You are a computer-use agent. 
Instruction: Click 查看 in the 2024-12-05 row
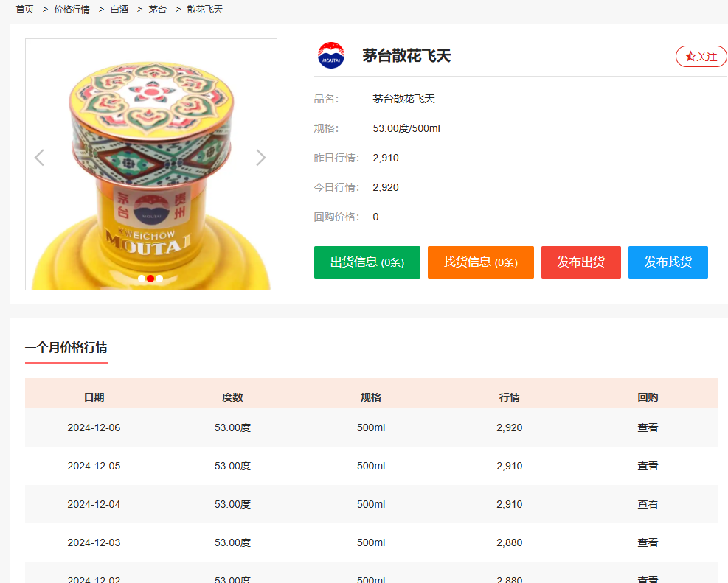pos(648,466)
